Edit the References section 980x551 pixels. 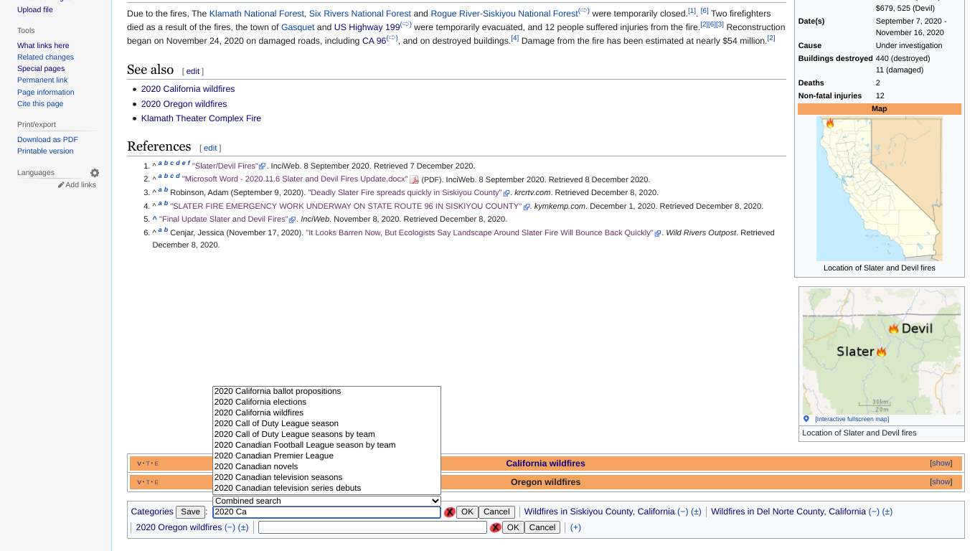(210, 148)
